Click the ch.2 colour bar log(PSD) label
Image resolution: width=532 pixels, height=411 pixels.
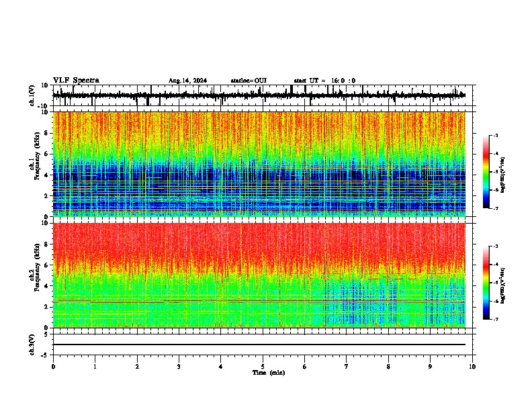[503, 285]
